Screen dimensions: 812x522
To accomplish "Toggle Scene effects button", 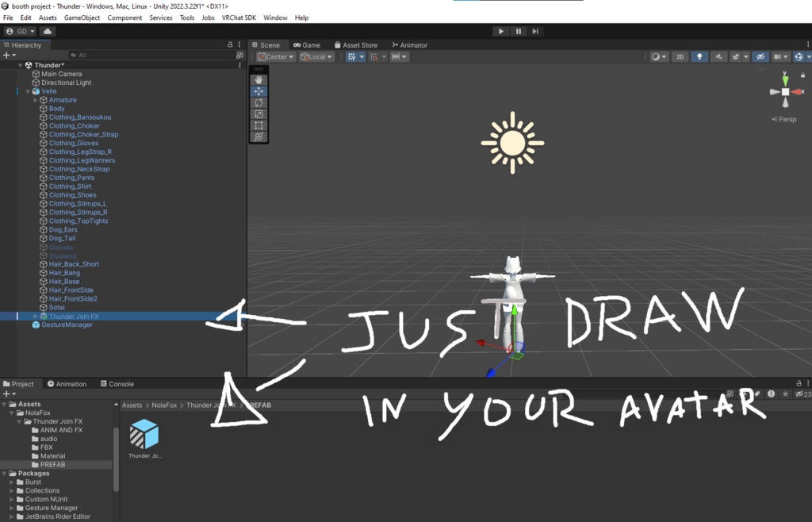I will coord(735,57).
